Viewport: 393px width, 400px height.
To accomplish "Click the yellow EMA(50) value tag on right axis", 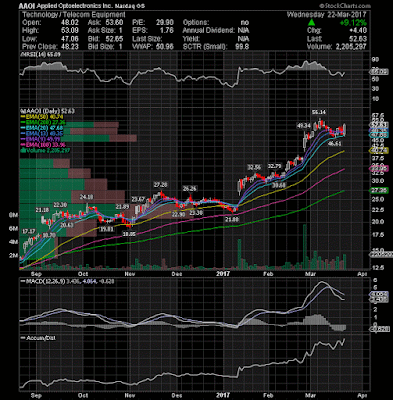I will click(379, 151).
